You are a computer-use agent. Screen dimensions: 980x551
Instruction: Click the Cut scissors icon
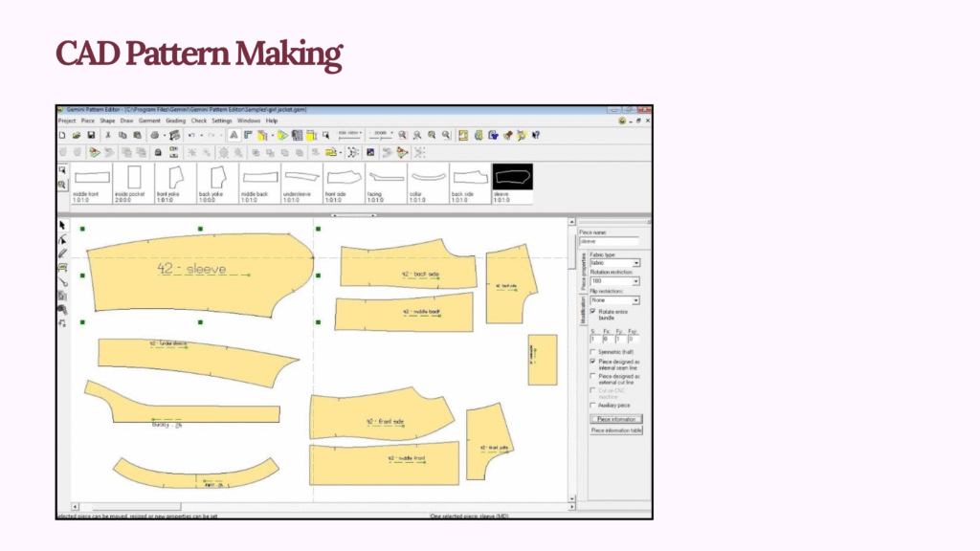(x=108, y=136)
